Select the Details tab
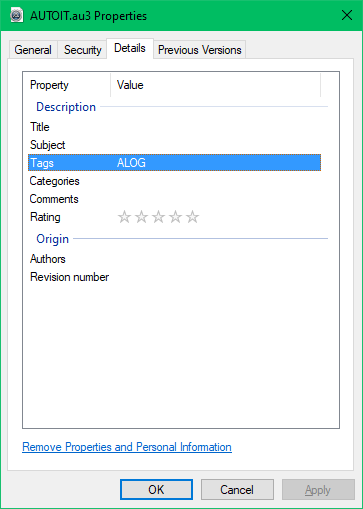Viewport: 363px width, 509px height. tap(130, 48)
